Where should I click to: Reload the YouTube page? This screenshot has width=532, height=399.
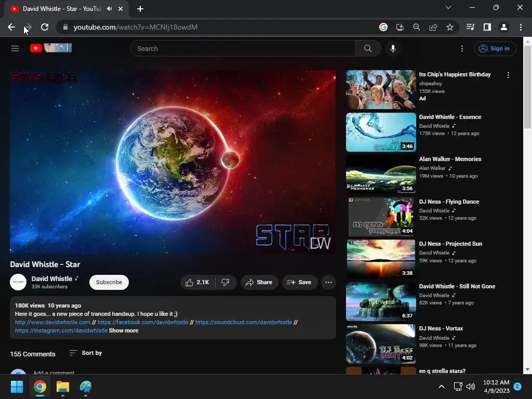click(45, 27)
